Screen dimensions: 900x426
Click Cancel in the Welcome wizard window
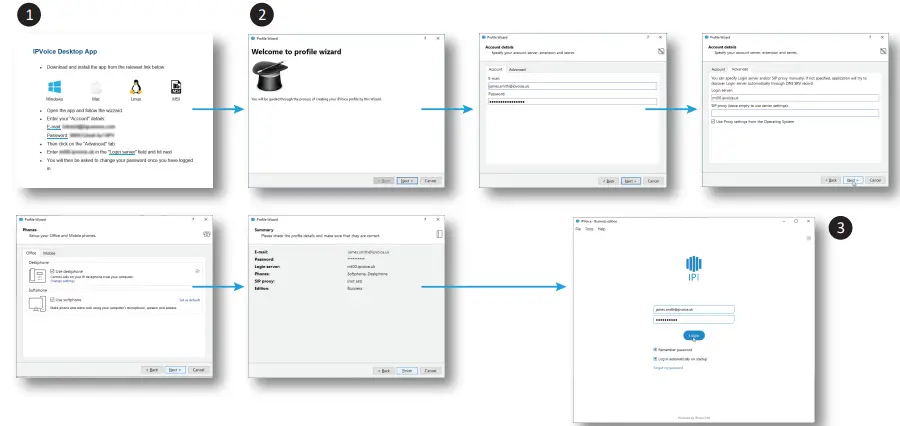click(x=429, y=180)
